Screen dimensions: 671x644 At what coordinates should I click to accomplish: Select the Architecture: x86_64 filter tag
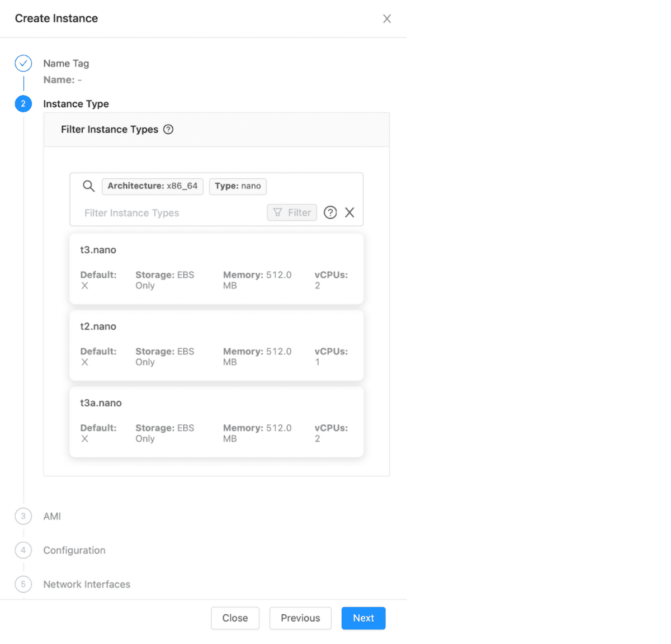pos(153,186)
